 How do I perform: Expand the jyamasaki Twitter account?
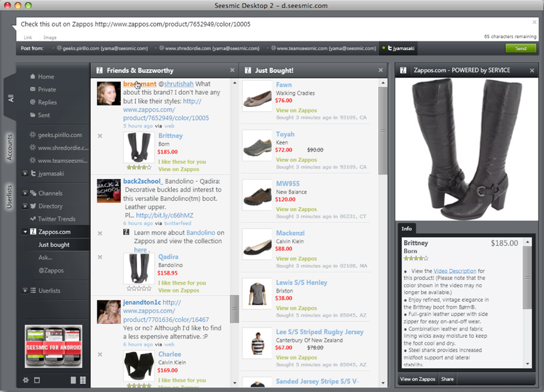(25, 174)
